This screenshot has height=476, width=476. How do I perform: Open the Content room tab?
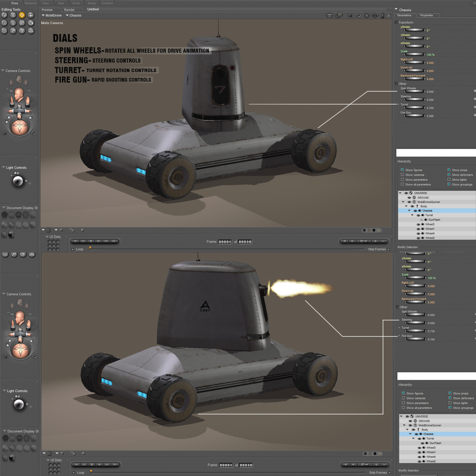click(107, 3)
